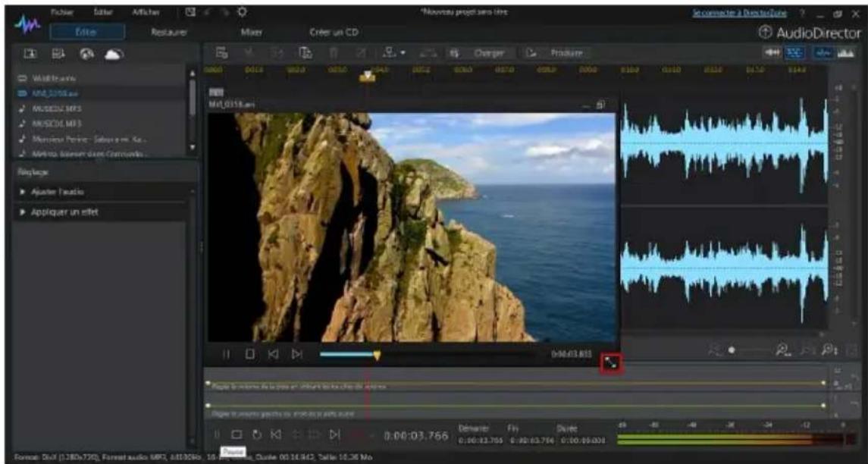Click the horizontal zoom slider handle

click(x=732, y=350)
